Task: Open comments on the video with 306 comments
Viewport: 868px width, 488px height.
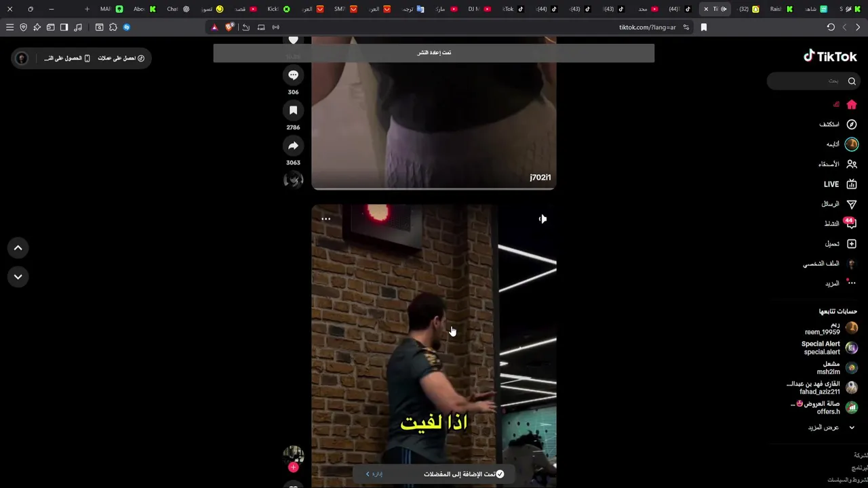Action: pos(293,75)
